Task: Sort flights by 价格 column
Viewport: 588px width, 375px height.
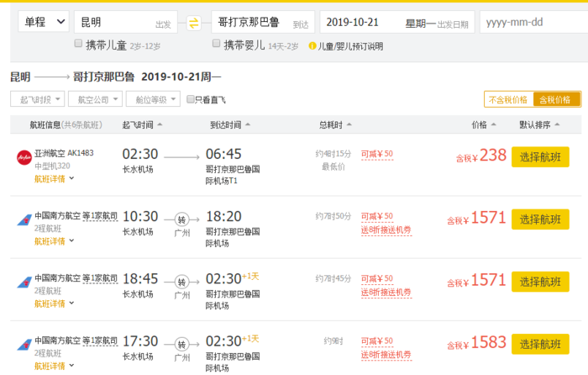Action: click(482, 125)
